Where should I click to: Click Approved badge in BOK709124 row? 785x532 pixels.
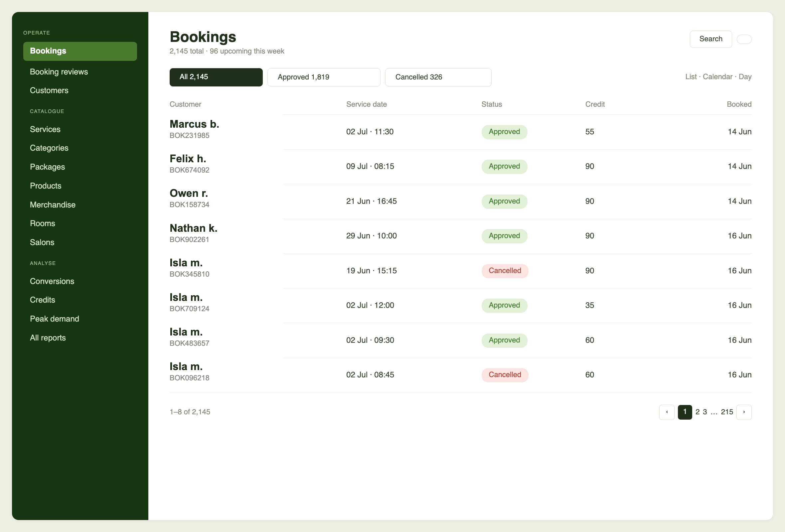pos(504,306)
